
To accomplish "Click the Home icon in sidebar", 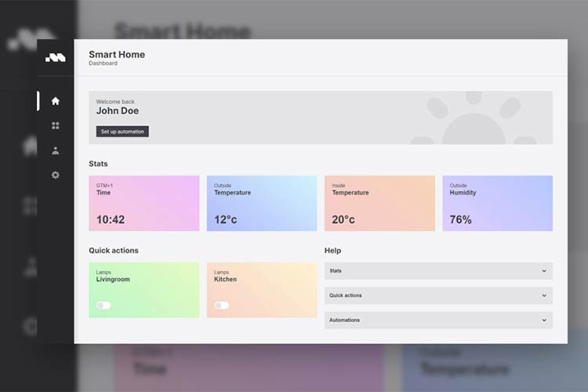I will click(x=55, y=101).
